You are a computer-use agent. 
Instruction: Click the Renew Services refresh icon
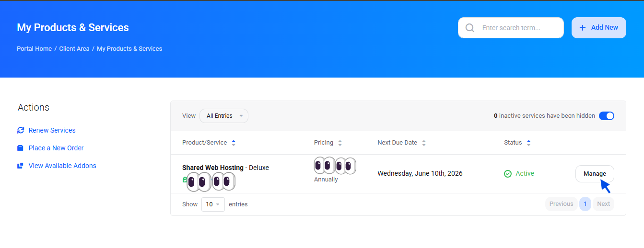[21, 130]
